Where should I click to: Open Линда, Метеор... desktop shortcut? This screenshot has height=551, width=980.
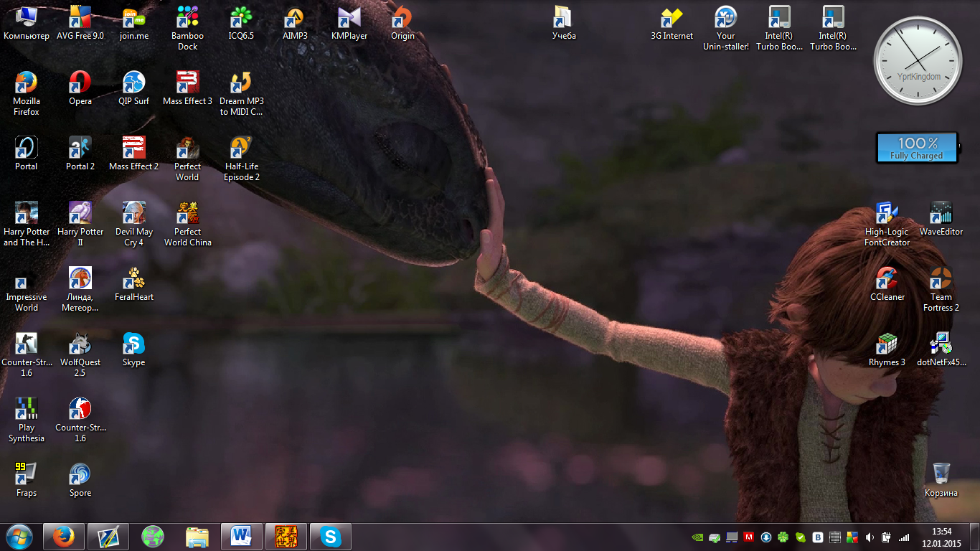pos(80,289)
